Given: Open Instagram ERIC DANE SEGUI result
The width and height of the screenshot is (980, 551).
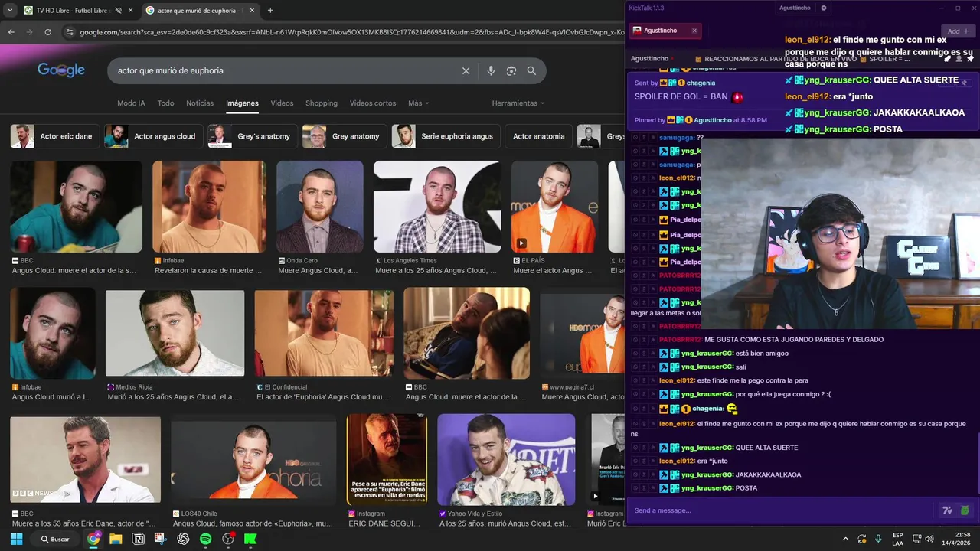Looking at the screenshot, I should pyautogui.click(x=387, y=459).
